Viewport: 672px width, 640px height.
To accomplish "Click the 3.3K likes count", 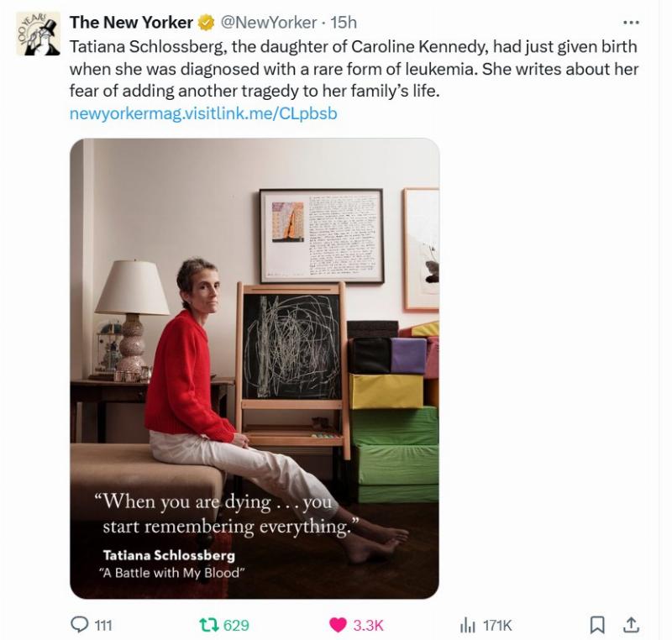I will click(368, 625).
